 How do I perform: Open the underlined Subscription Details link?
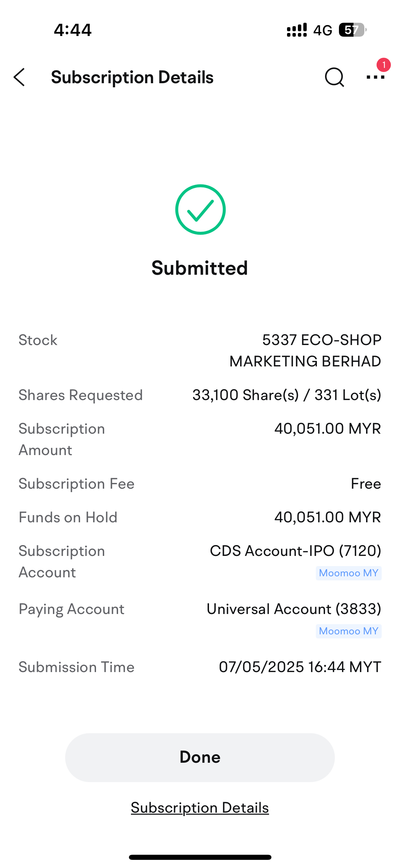tap(200, 808)
